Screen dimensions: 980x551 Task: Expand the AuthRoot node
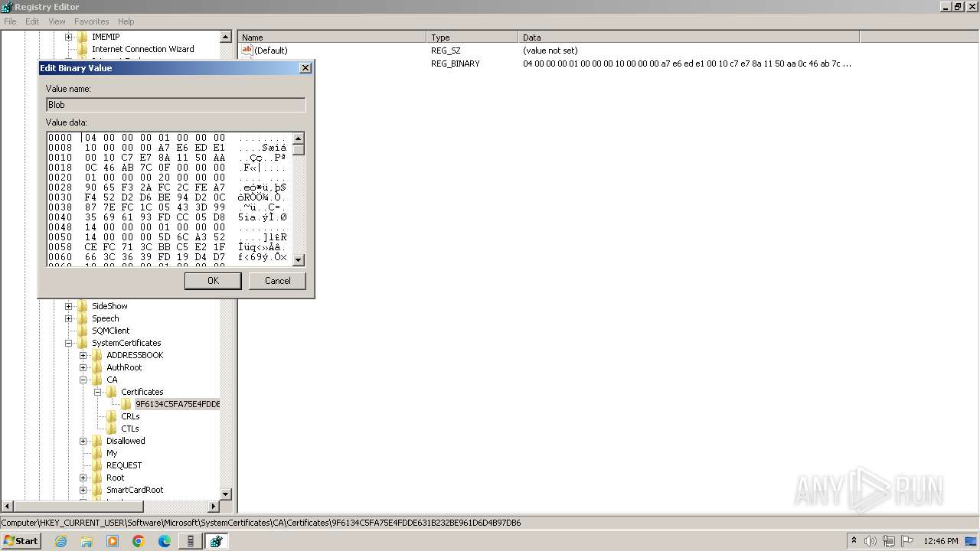(x=83, y=367)
